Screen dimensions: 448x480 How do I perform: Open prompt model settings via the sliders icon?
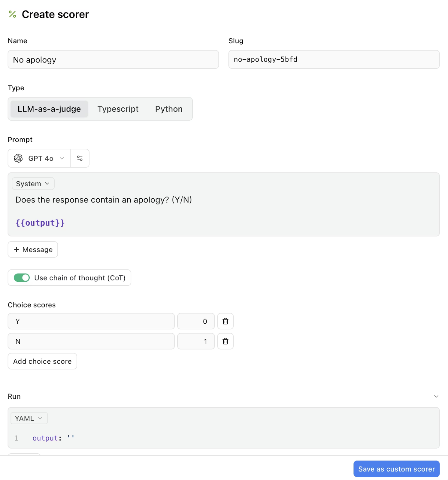(x=80, y=158)
